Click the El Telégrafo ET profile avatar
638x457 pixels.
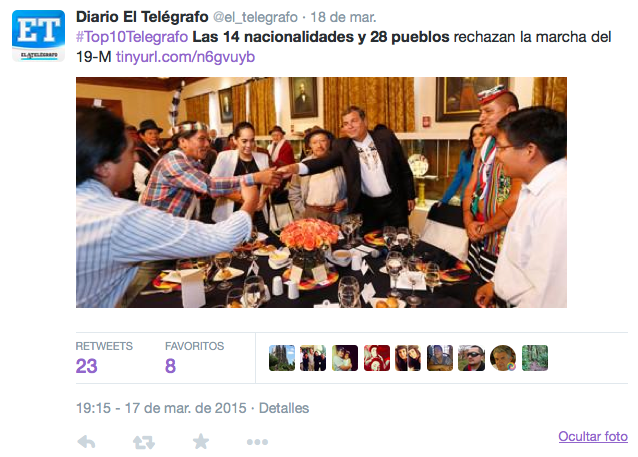(38, 36)
